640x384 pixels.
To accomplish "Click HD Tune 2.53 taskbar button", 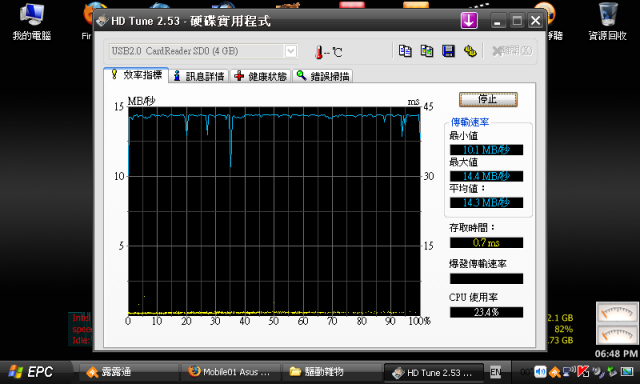I will coord(433,372).
